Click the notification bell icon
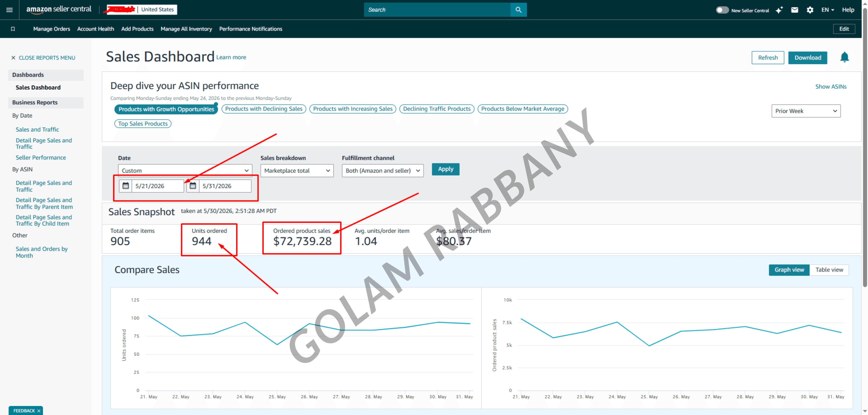Viewport: 868px width, 415px height. click(844, 57)
